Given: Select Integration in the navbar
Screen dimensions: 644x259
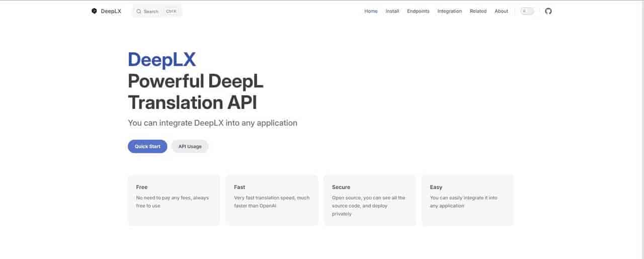Looking at the screenshot, I should [449, 11].
